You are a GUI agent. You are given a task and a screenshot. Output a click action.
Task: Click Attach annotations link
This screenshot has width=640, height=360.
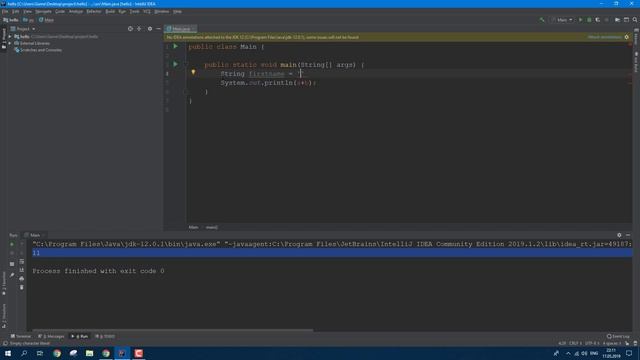(604, 37)
